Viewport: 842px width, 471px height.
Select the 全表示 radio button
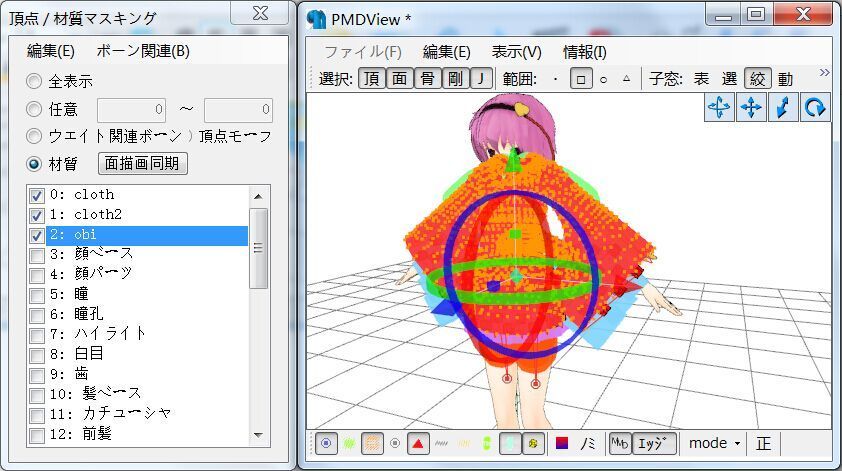coord(35,81)
